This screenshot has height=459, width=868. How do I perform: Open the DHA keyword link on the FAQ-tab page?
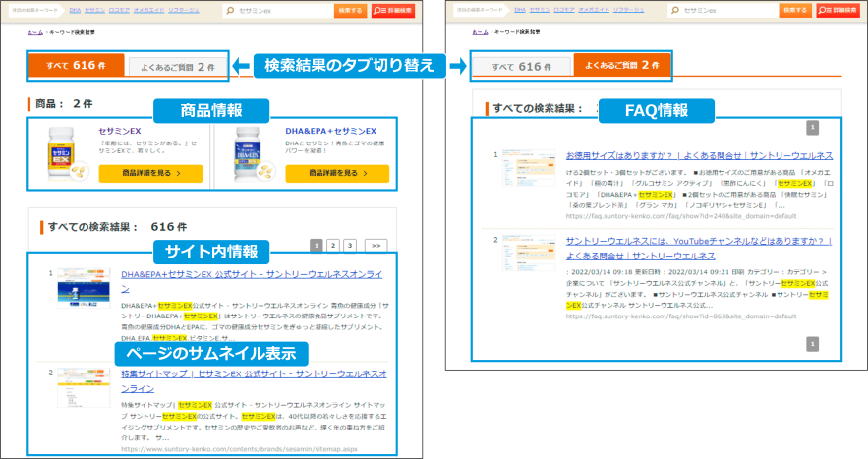tap(520, 10)
